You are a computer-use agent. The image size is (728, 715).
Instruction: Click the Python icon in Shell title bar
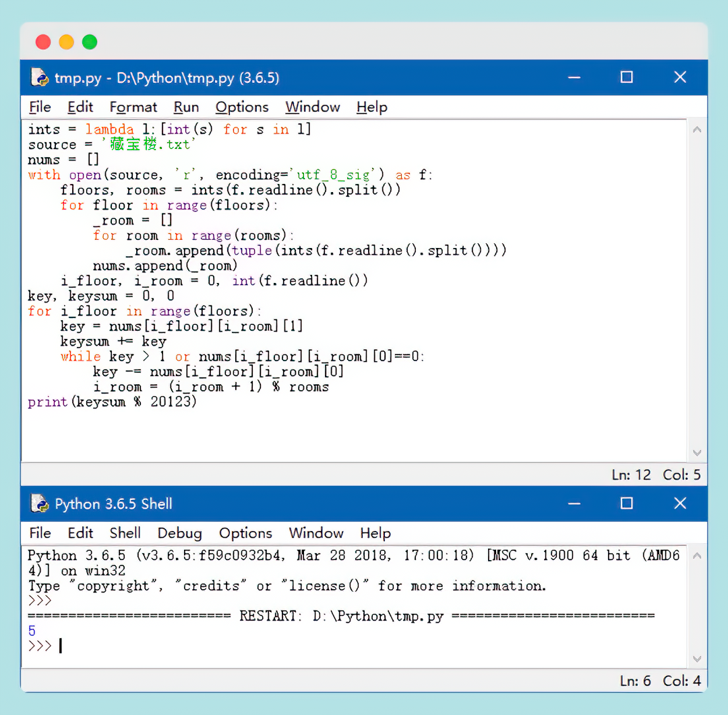point(40,503)
